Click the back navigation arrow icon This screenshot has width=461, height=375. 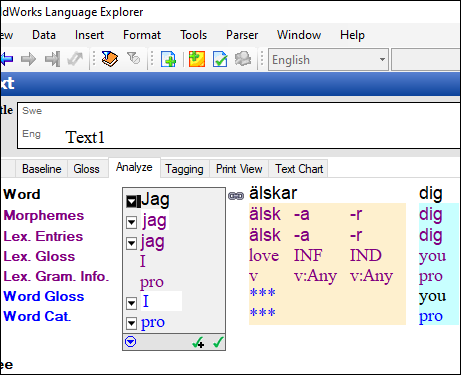(7, 59)
